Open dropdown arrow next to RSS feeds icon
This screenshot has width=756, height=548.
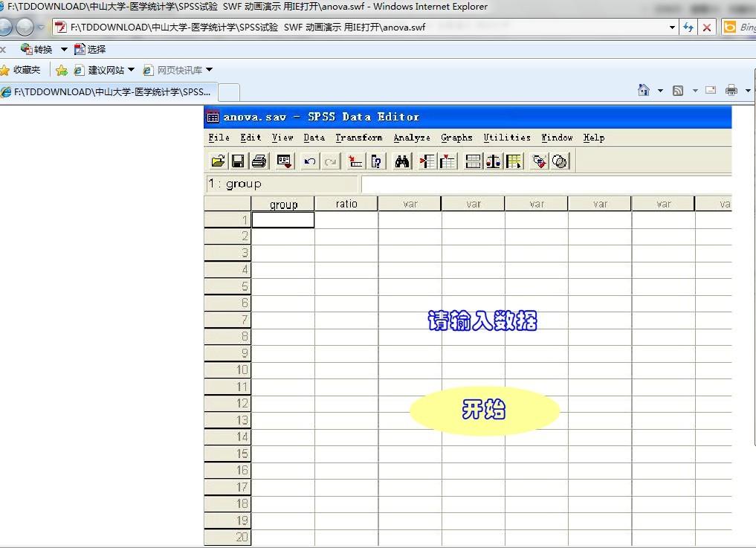[695, 90]
